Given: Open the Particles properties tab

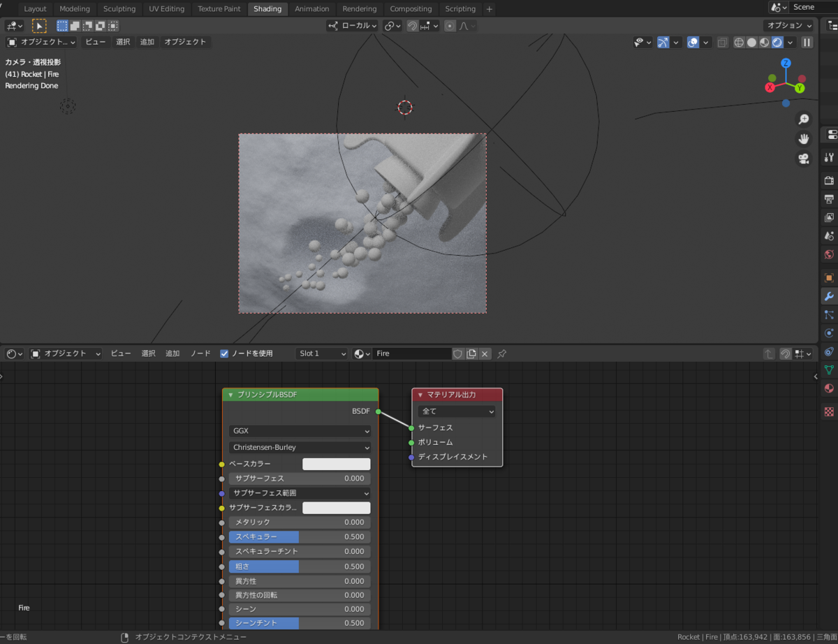Looking at the screenshot, I should coord(829,315).
